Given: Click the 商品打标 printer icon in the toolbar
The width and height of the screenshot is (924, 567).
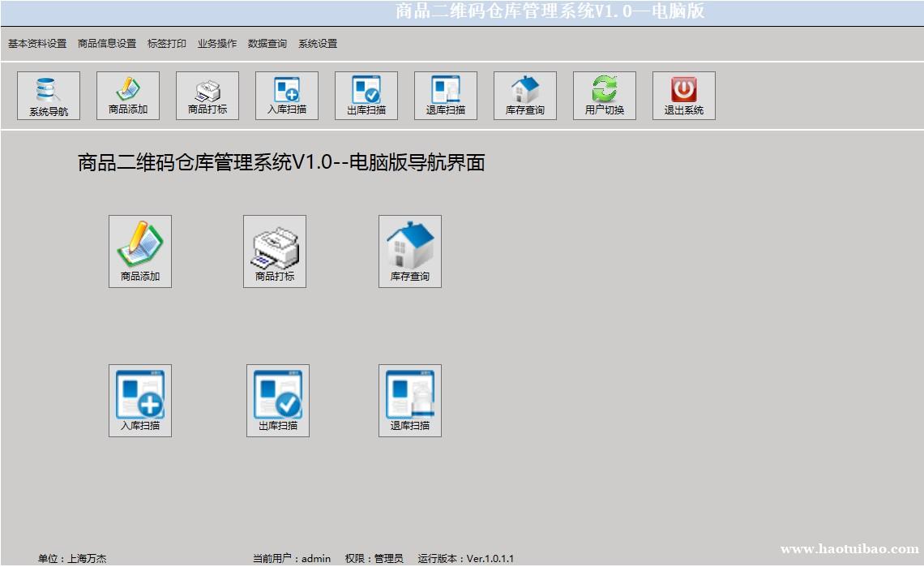Looking at the screenshot, I should pos(207,96).
